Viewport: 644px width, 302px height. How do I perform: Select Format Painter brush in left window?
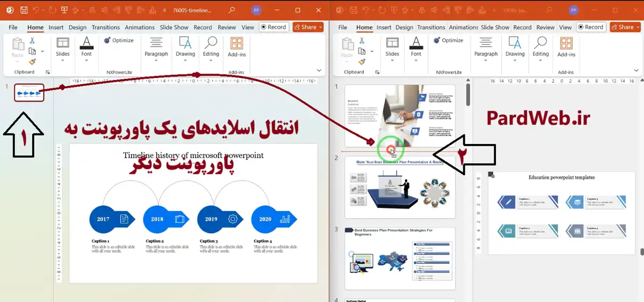click(x=32, y=62)
